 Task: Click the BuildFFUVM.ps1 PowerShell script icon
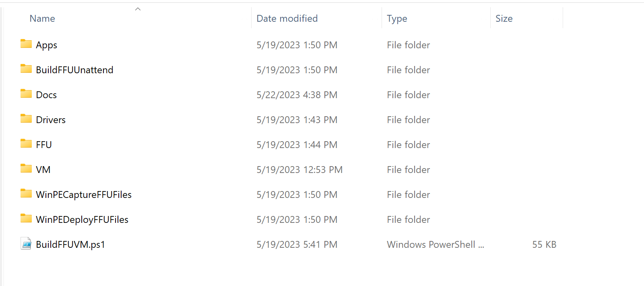[25, 244]
